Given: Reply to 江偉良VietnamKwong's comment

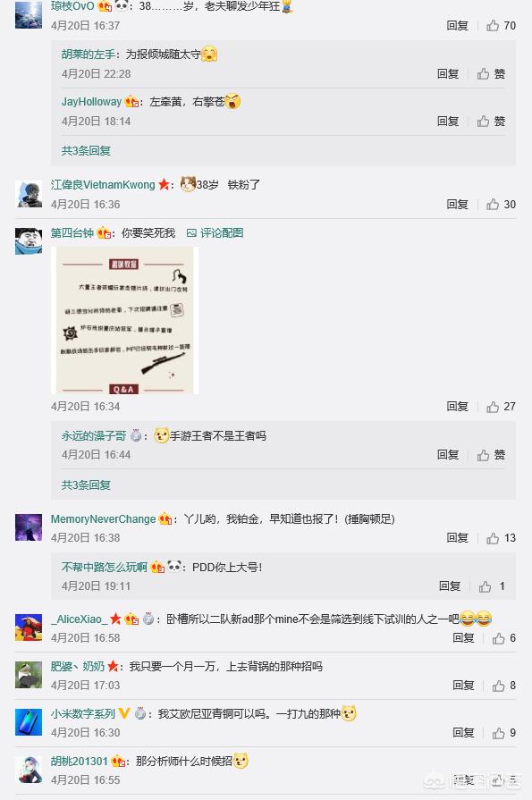Looking at the screenshot, I should tap(458, 205).
